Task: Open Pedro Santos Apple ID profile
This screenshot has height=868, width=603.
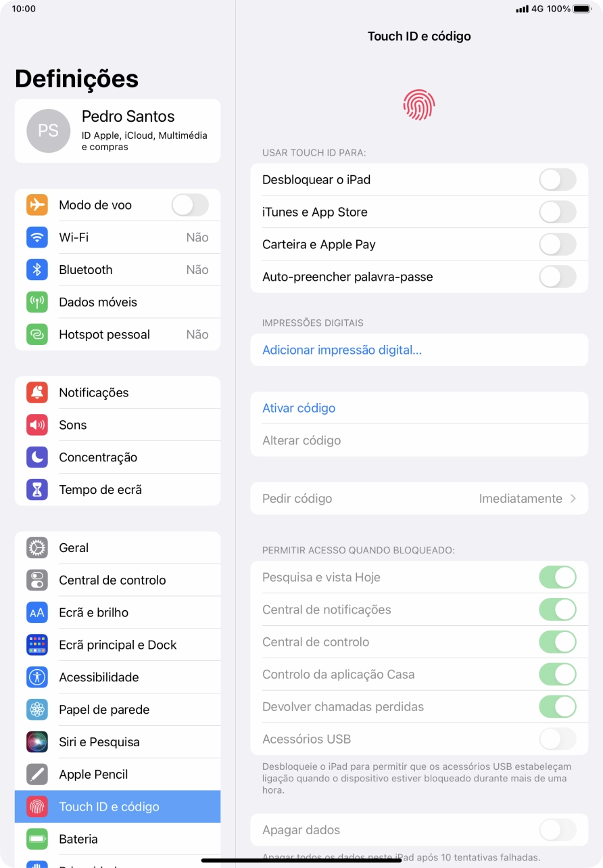Action: pyautogui.click(x=118, y=131)
